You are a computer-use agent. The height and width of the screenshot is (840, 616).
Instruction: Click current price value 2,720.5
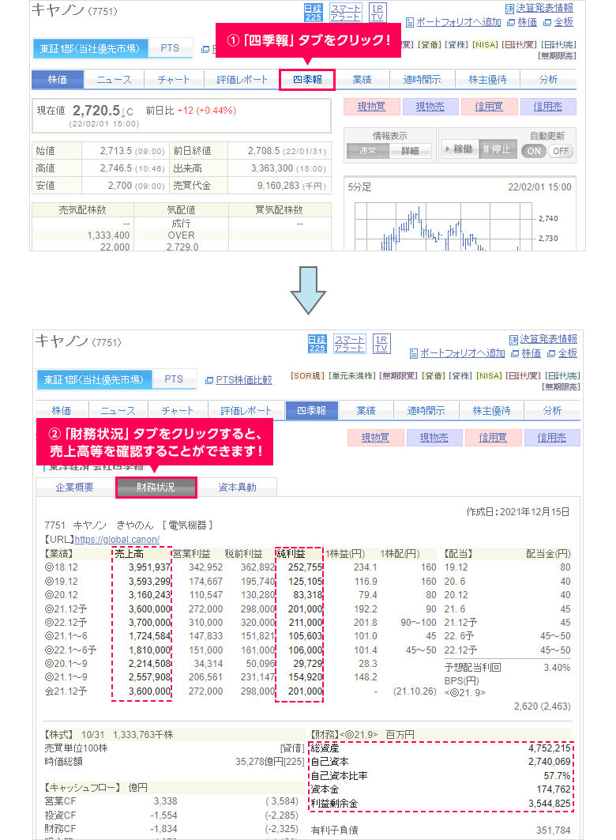(96, 111)
